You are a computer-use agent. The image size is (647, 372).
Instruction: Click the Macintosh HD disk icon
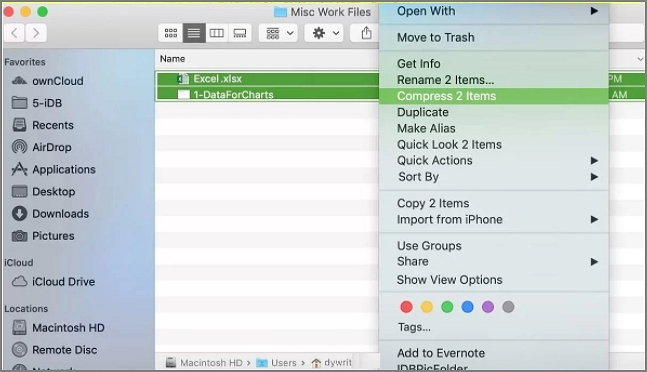[x=19, y=327]
